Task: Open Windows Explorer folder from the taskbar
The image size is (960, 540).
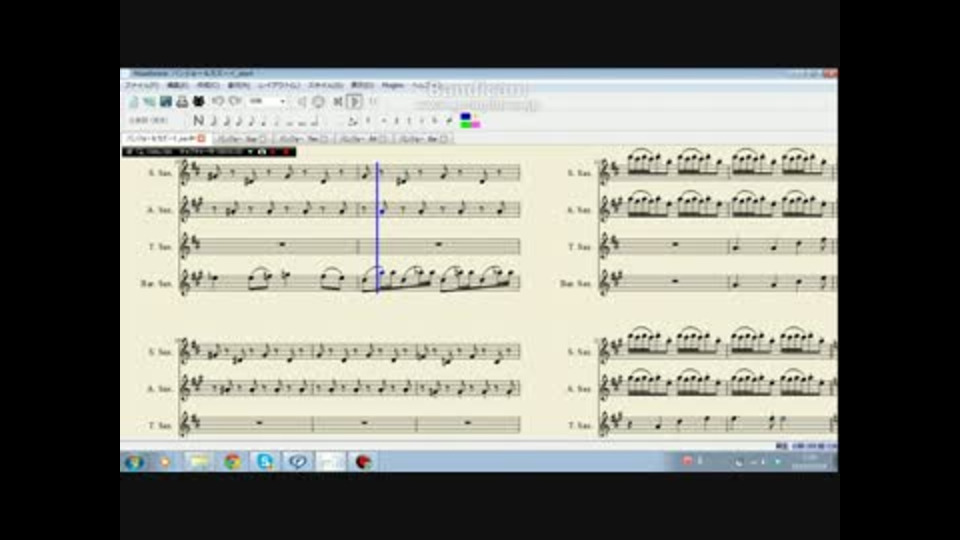Action: pyautogui.click(x=199, y=462)
